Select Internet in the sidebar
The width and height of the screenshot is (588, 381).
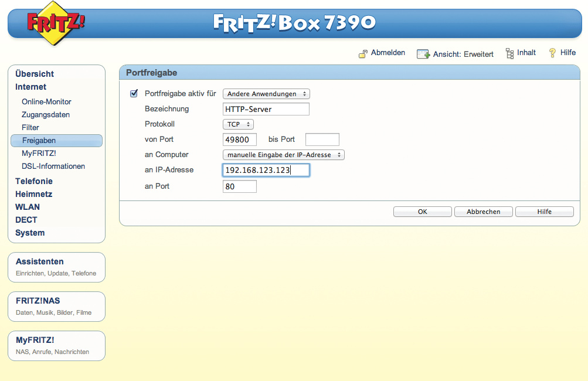30,87
